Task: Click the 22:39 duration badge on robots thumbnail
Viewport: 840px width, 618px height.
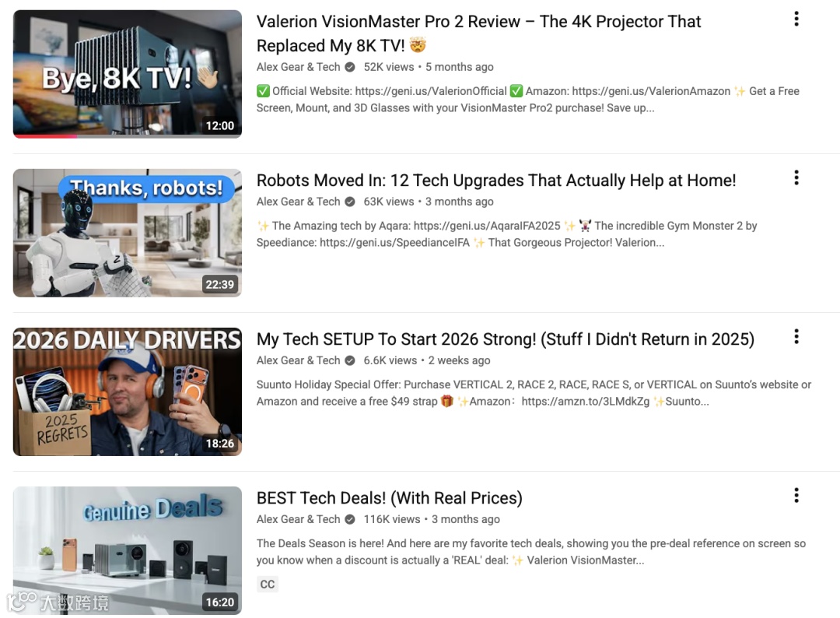Action: coord(219,285)
